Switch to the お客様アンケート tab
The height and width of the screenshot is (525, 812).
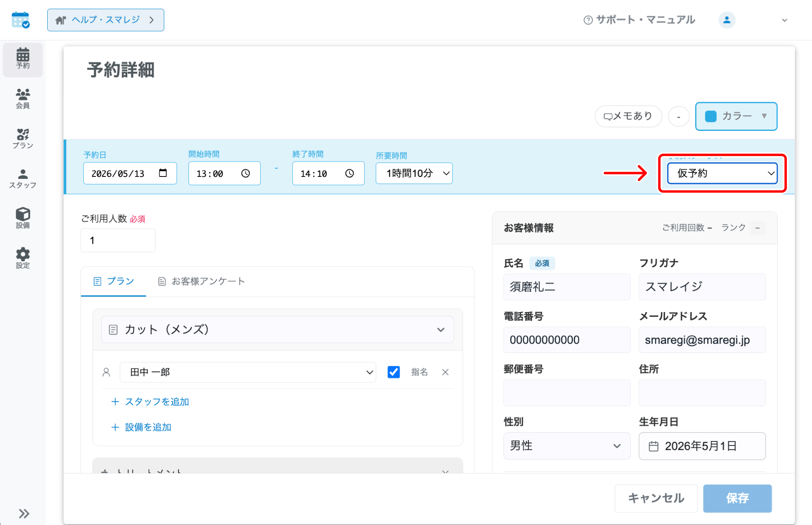click(201, 281)
